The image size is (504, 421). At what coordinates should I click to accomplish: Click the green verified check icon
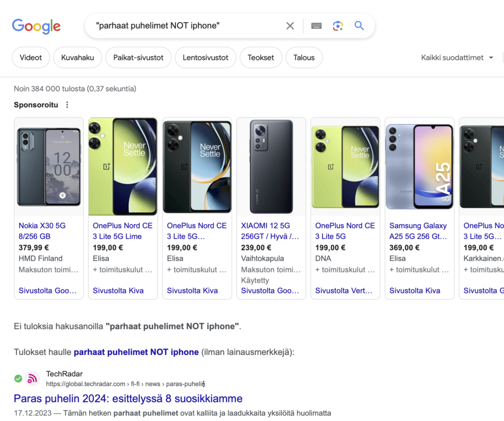point(18,379)
